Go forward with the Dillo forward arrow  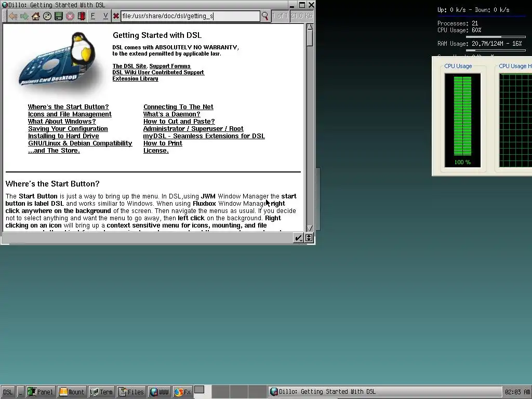[24, 16]
